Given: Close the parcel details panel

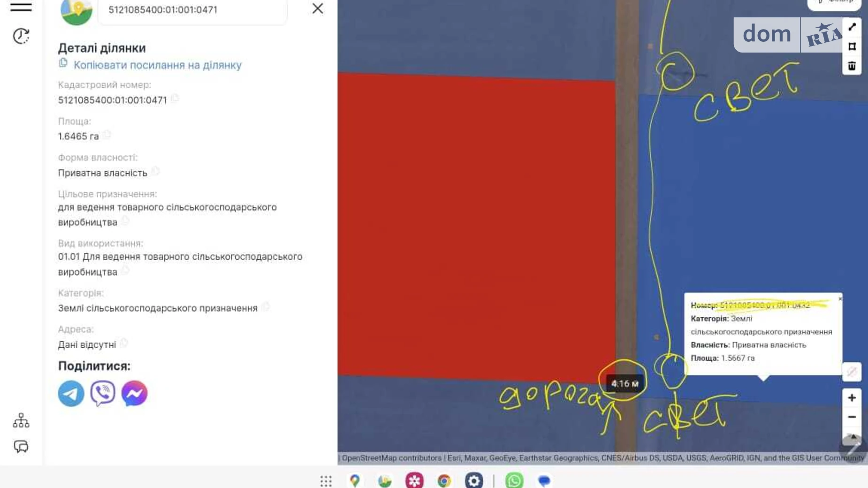Looking at the screenshot, I should [318, 8].
